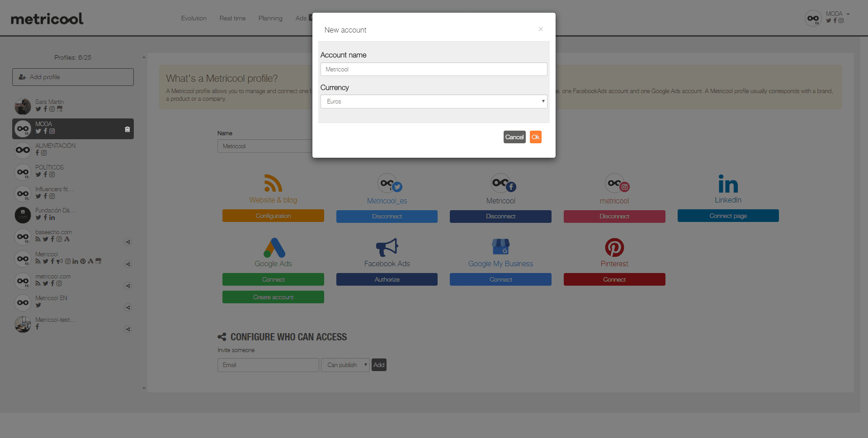Click the sidebar scroll up arrow

144,57
